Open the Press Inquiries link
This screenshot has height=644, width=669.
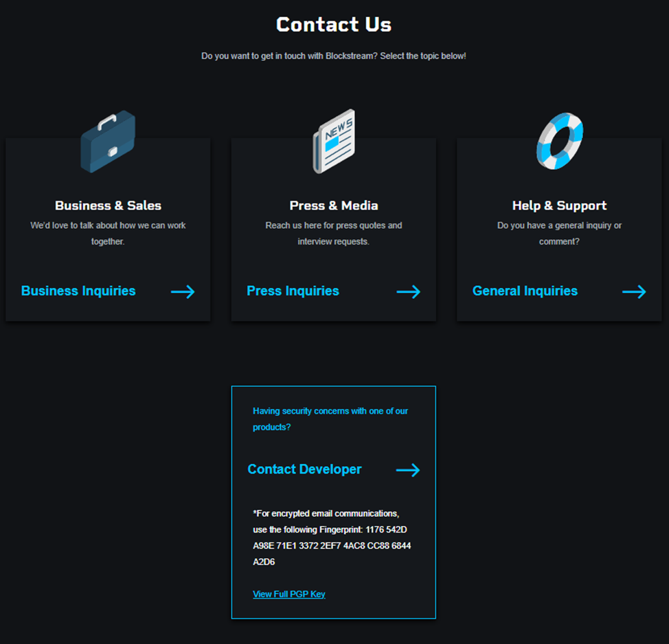tap(293, 291)
